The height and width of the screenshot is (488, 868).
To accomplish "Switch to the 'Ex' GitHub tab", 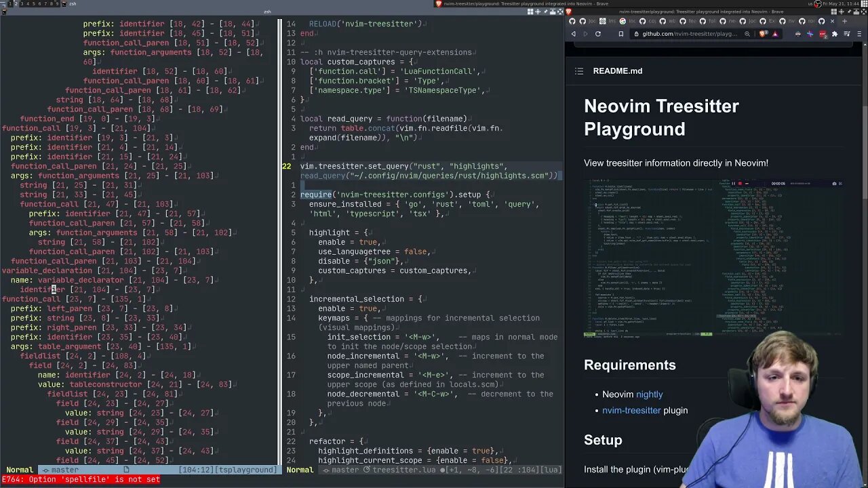I will [767, 21].
